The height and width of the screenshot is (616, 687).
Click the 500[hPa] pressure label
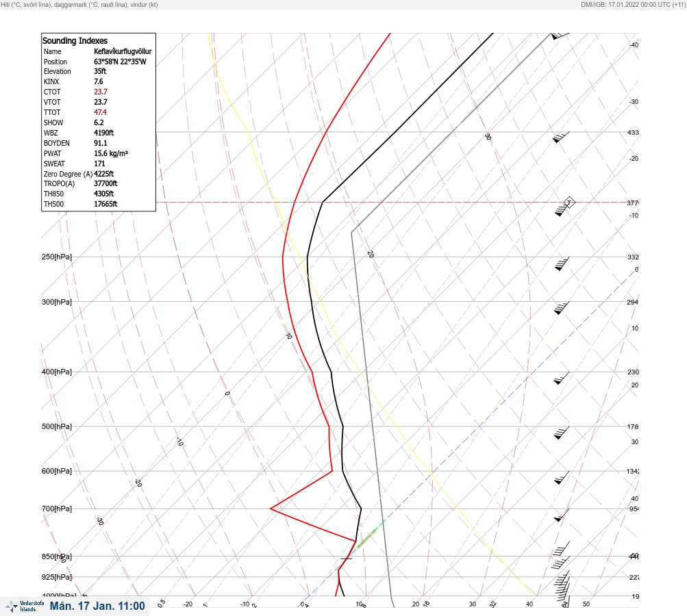[57, 426]
